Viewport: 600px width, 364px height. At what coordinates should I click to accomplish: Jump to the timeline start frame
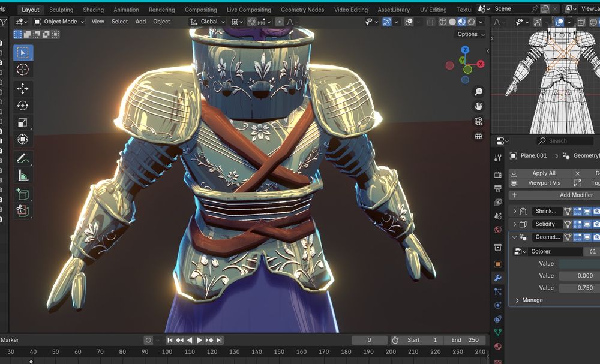pos(170,340)
